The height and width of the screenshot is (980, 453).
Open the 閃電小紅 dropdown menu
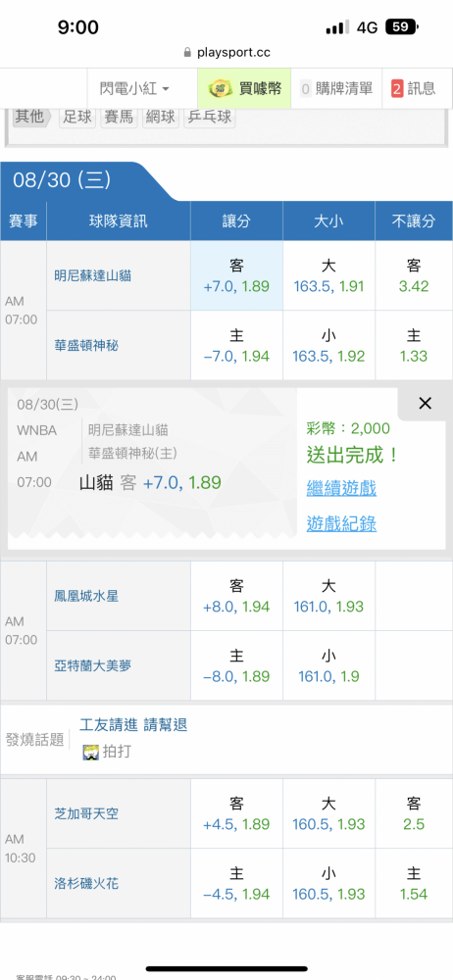135,89
